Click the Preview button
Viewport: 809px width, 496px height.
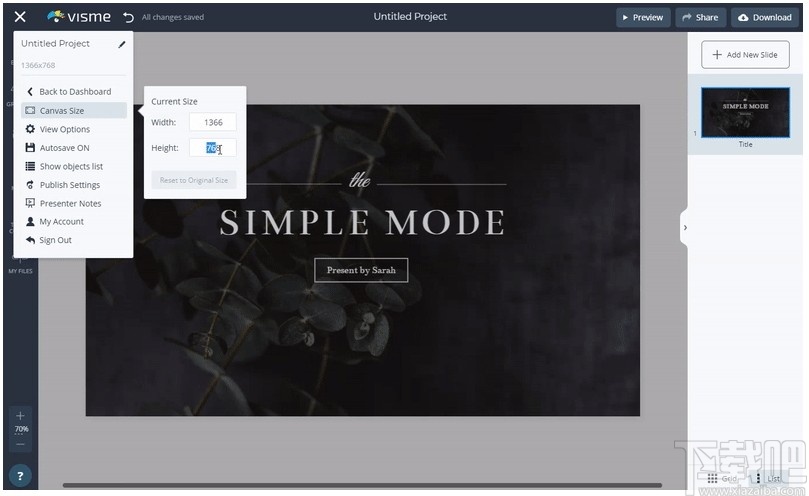pyautogui.click(x=643, y=18)
